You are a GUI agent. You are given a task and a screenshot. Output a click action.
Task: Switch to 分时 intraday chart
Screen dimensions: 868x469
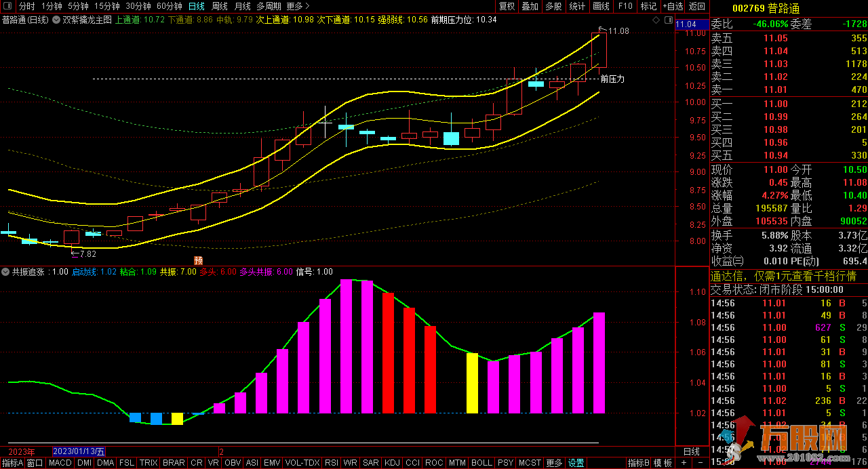(x=26, y=6)
